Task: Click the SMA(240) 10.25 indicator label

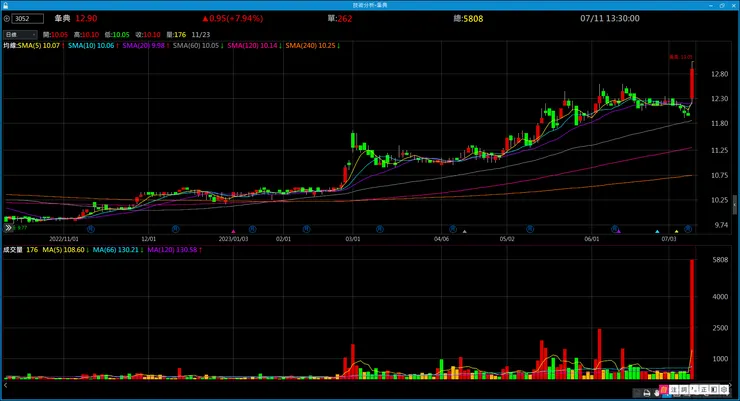Action: (x=310, y=46)
